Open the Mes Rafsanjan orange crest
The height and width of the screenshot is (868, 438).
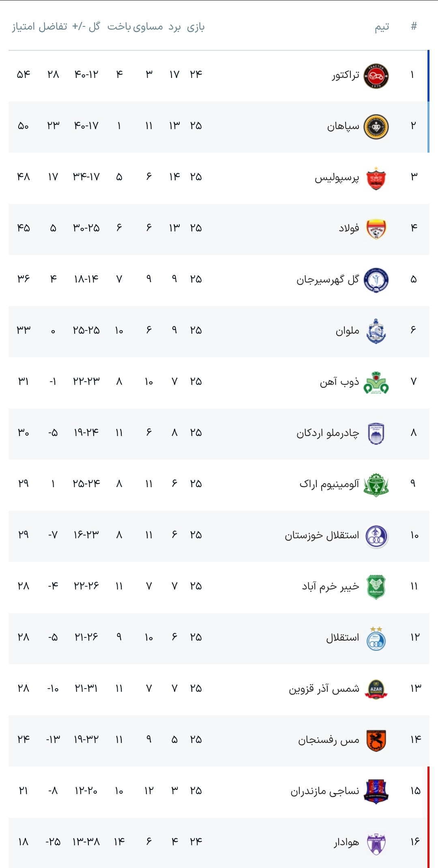click(x=376, y=741)
